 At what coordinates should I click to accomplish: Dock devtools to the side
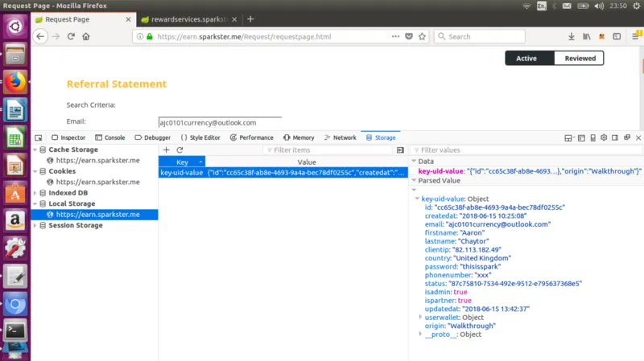point(615,137)
